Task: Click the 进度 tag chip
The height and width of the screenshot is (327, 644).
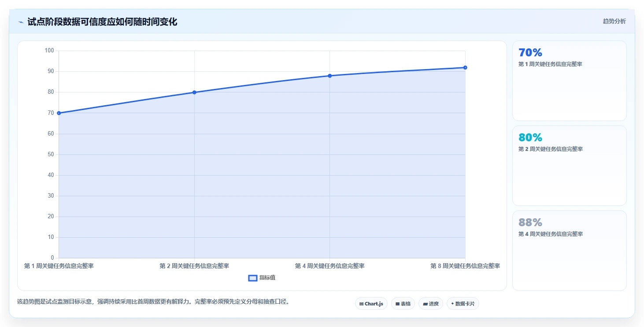Action: pyautogui.click(x=431, y=304)
